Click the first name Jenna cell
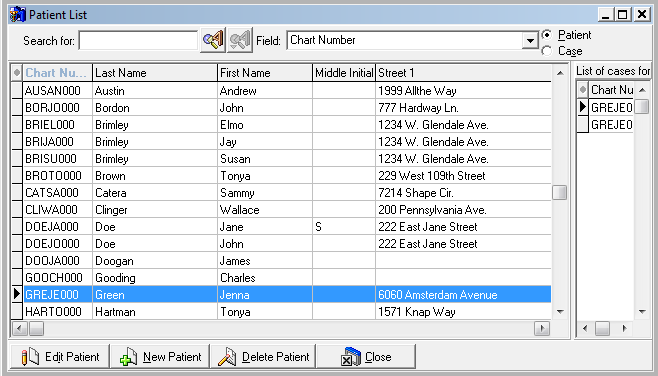The height and width of the screenshot is (376, 658). coord(265,295)
